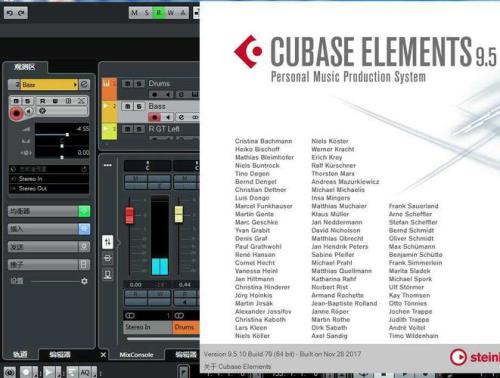Image resolution: width=500 pixels, height=378 pixels.
Task: Toggle the green EQ bypass indicator
Action: tap(84, 211)
